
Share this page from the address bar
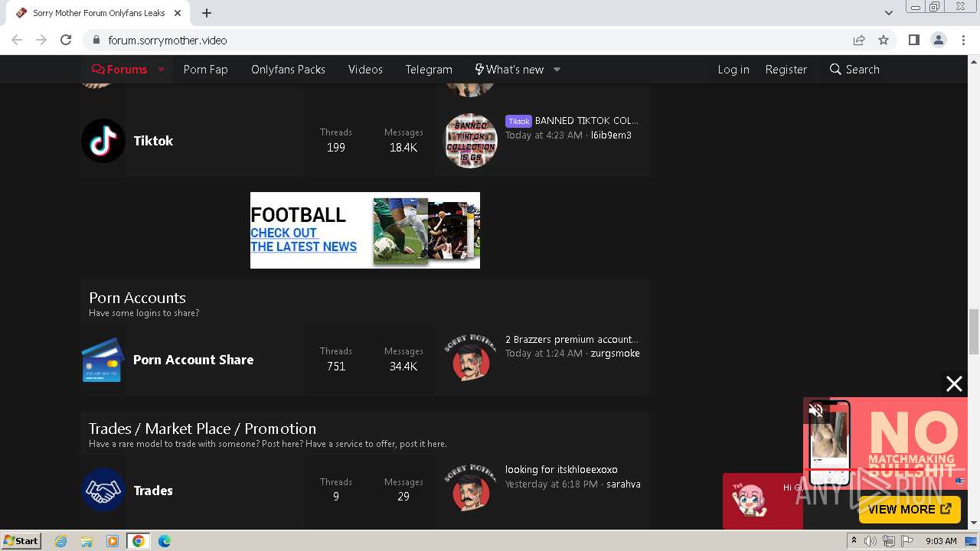(859, 40)
